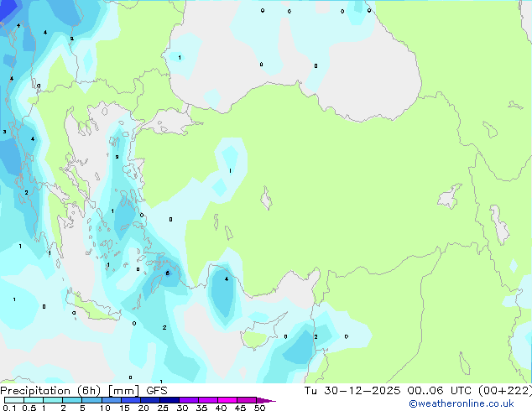Click the 'GFS' model label

tap(157, 391)
